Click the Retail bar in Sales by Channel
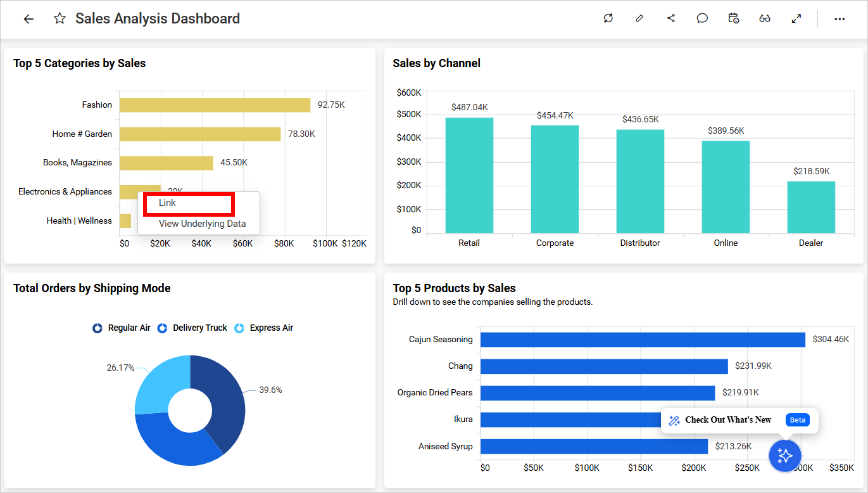Viewport: 868px width, 493px height. 469,176
